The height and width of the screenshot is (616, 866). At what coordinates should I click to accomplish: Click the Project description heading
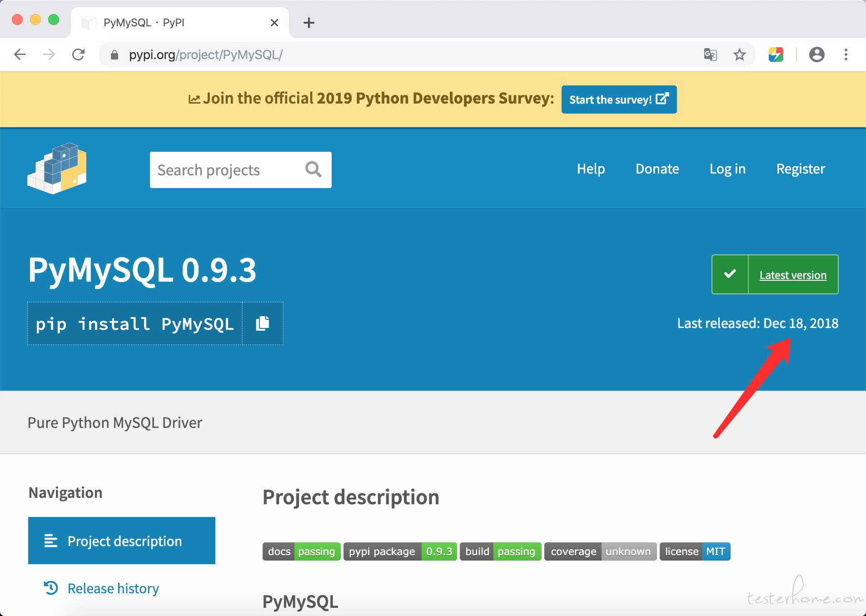351,497
